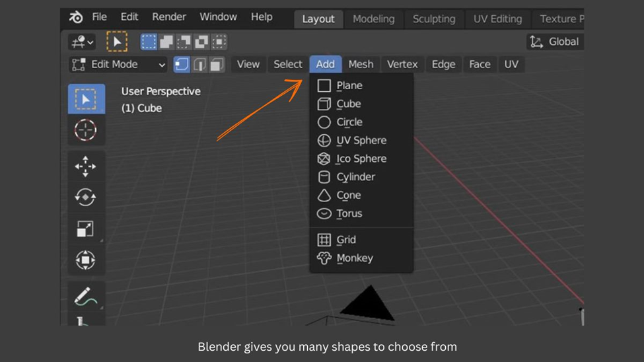Add a Grid mesh
The height and width of the screenshot is (362, 644).
coord(361,240)
